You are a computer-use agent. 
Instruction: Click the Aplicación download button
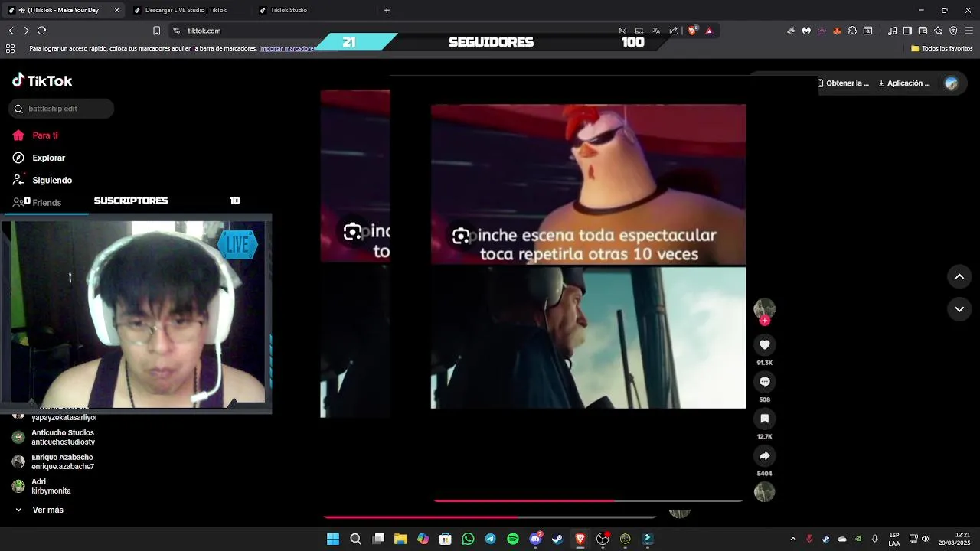(x=904, y=83)
